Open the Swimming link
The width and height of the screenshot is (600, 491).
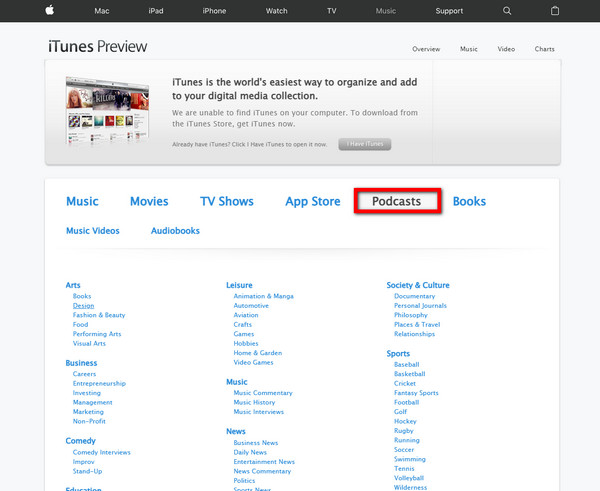(x=410, y=459)
